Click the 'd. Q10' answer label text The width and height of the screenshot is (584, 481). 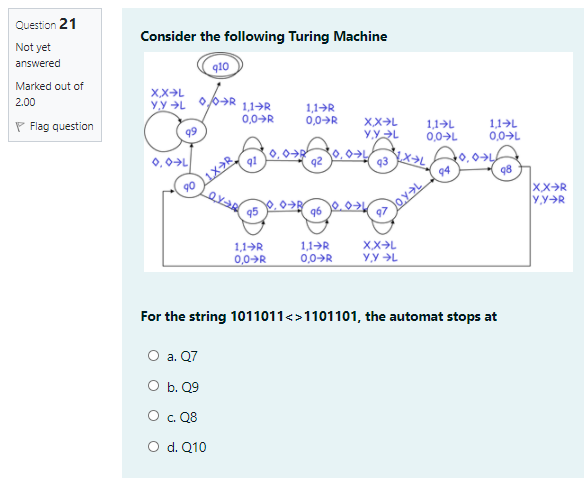(x=187, y=447)
